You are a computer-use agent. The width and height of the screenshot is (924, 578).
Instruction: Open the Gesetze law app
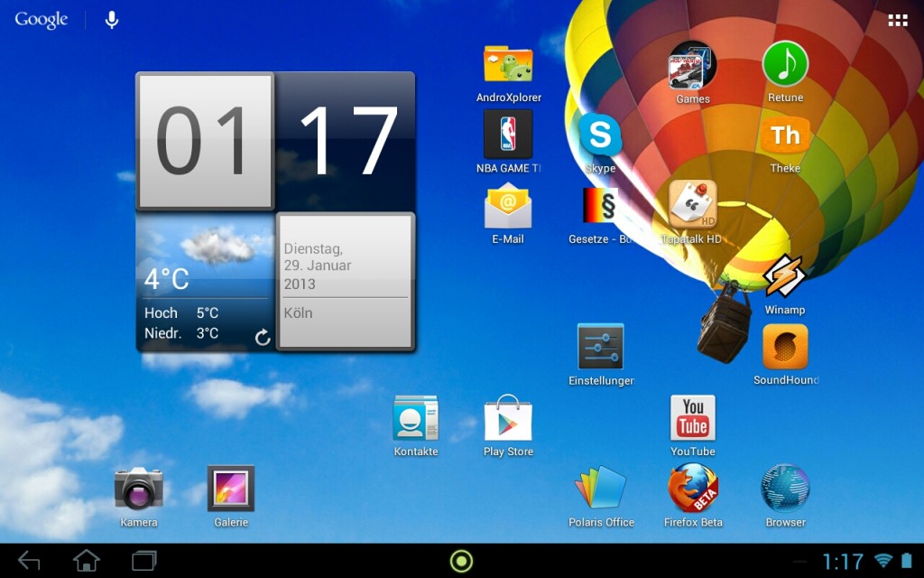[600, 205]
